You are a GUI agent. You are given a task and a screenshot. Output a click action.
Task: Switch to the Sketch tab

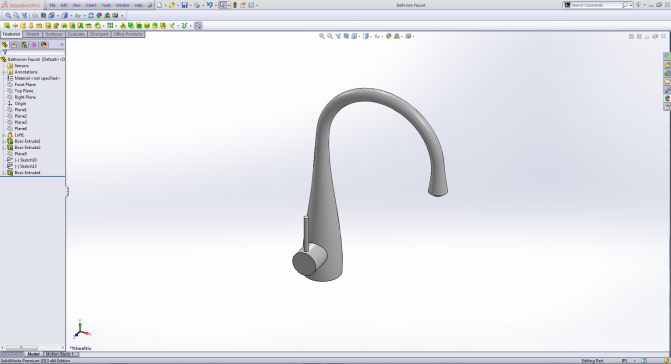tap(33, 34)
